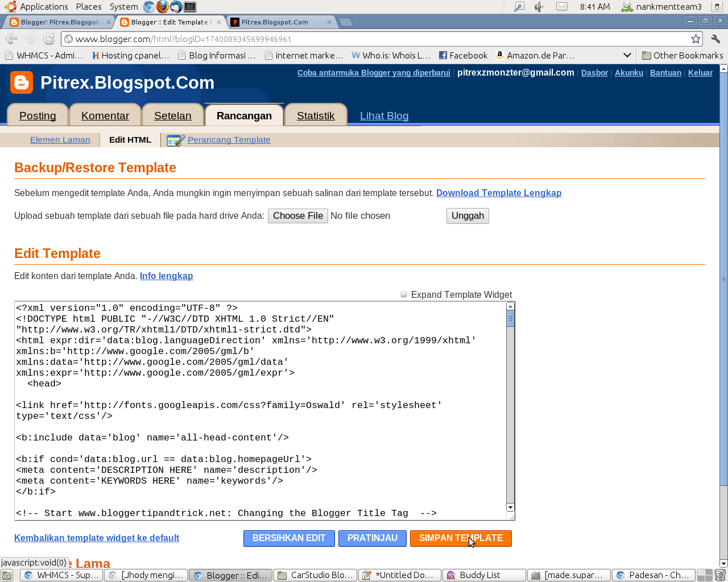Viewport: 728px width, 582px height.
Task: Open the Setelan tab
Action: click(x=173, y=115)
